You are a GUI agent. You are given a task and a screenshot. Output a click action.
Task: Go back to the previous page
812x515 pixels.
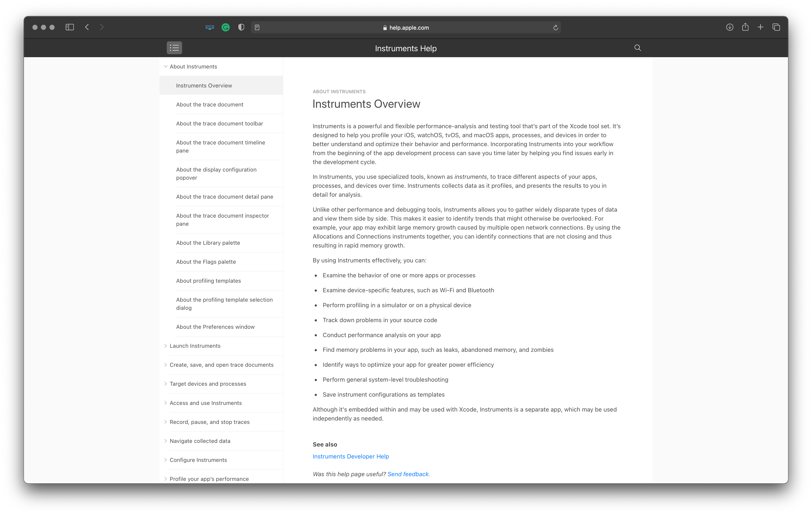click(87, 27)
